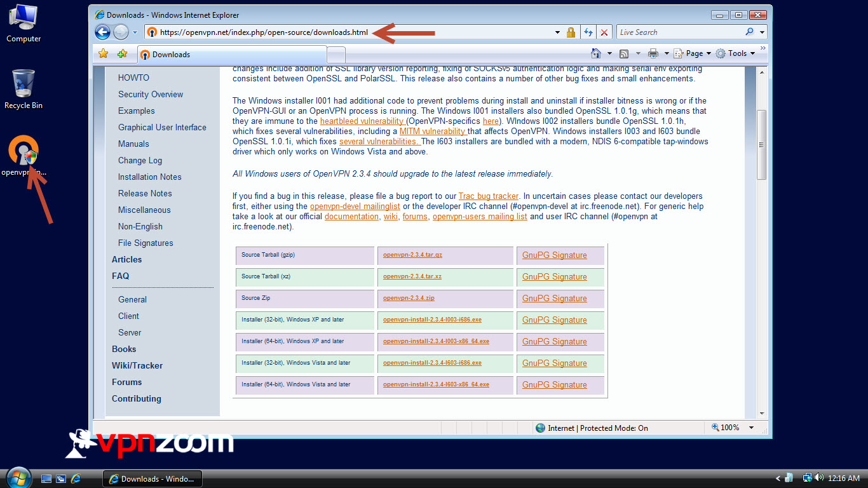Viewport: 868px width, 488px height.
Task: Open Security Overview in sidebar
Action: tap(151, 94)
